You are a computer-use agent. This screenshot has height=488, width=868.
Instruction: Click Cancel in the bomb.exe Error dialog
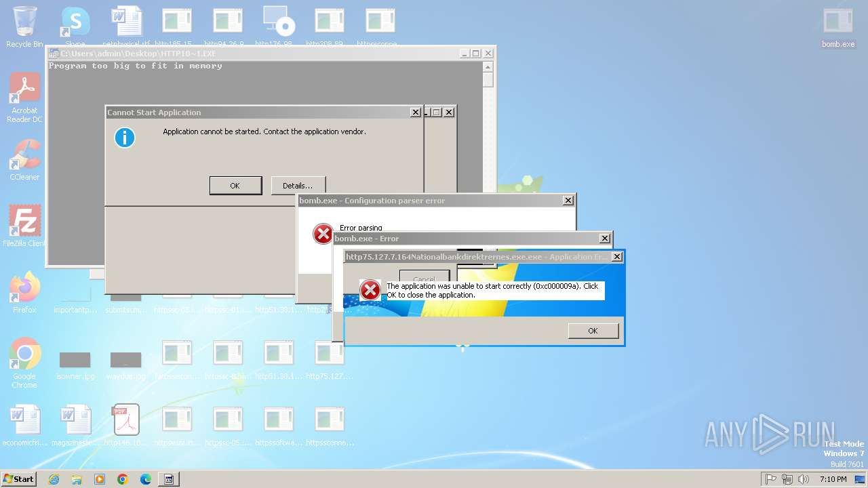[x=424, y=277]
